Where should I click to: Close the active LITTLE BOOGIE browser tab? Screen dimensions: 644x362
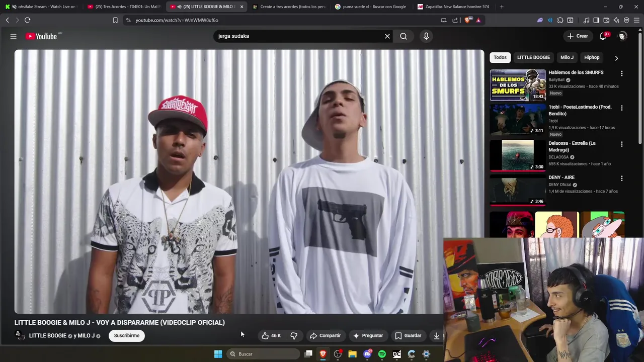(242, 7)
